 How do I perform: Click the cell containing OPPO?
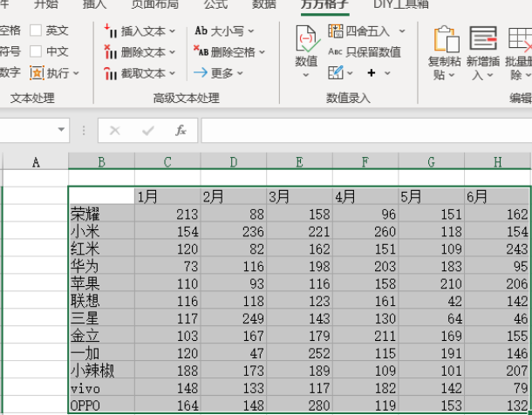[101, 405]
